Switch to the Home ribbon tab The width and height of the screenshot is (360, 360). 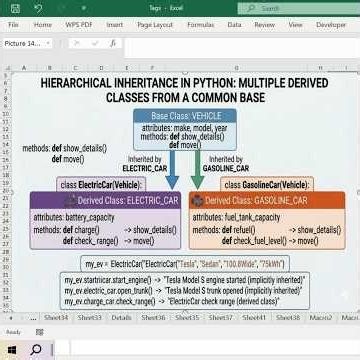coord(43,25)
